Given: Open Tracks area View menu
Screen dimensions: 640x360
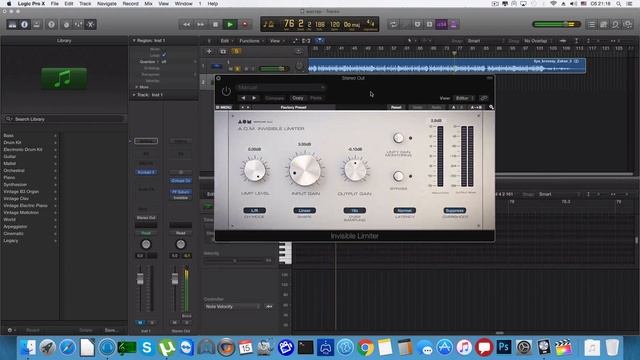Looking at the screenshot, I should (276, 41).
